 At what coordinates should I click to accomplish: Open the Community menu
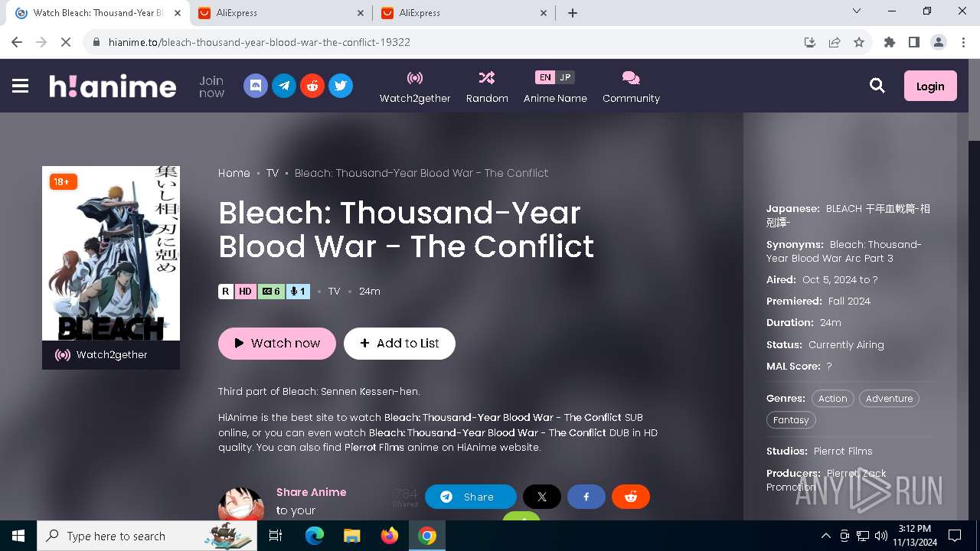[631, 87]
